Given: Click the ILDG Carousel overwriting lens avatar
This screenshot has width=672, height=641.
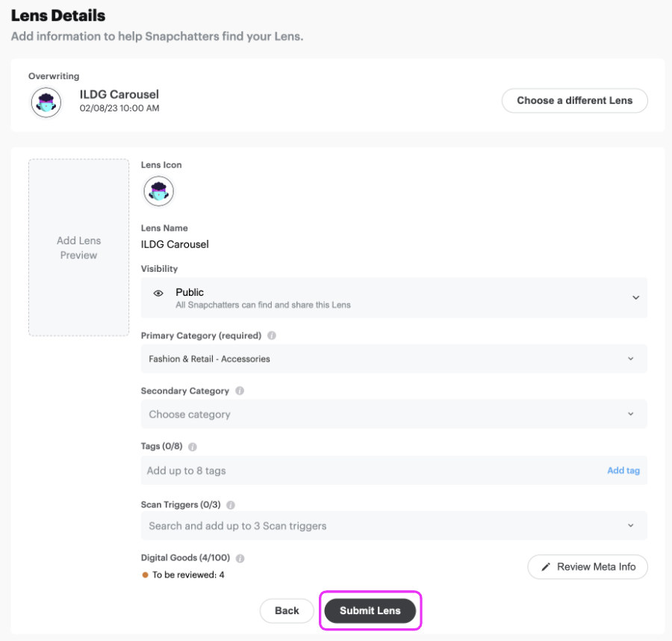Looking at the screenshot, I should pos(46,102).
